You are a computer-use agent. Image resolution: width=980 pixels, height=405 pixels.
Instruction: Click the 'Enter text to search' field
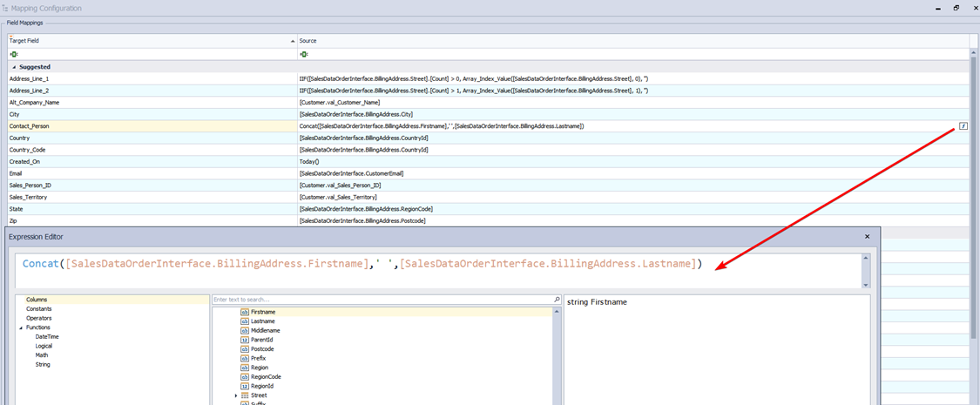pyautogui.click(x=382, y=300)
